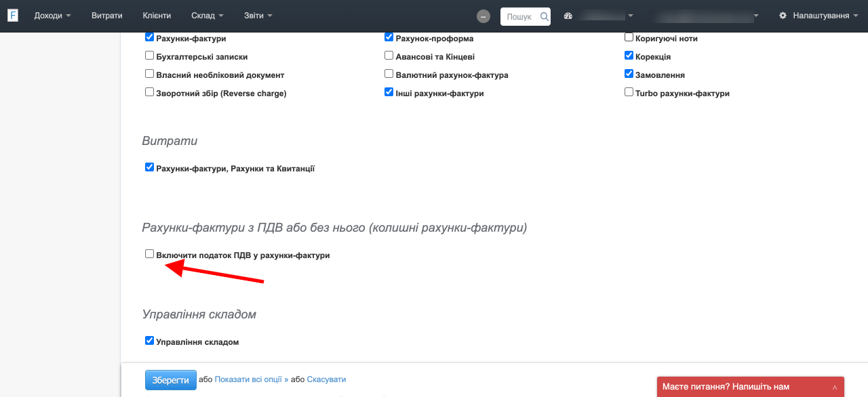Image resolution: width=868 pixels, height=397 pixels.
Task: Enable ПДВ tax in invoices checkbox
Action: 150,254
